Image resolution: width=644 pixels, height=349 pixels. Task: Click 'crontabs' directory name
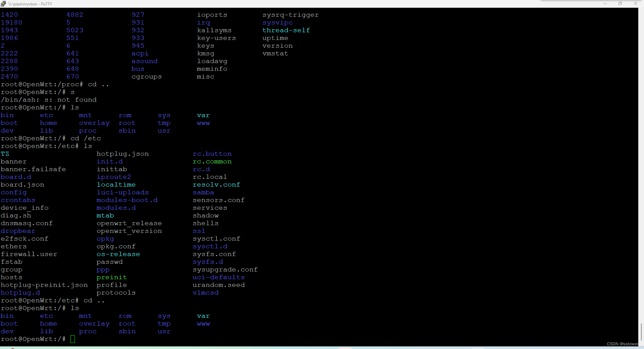point(18,200)
